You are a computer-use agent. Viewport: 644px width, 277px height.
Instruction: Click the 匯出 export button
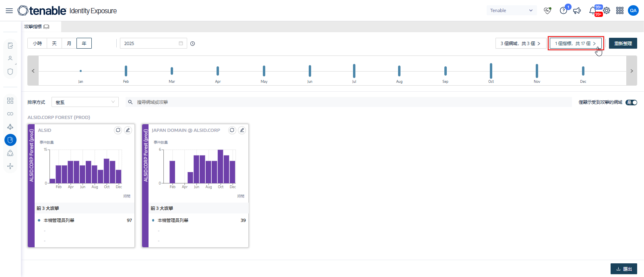[623, 269]
